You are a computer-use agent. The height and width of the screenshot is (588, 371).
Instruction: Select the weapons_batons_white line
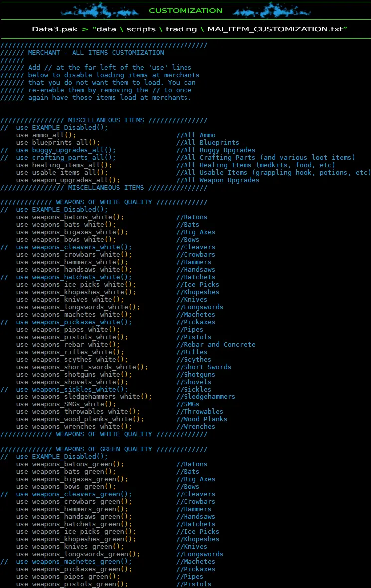click(70, 217)
